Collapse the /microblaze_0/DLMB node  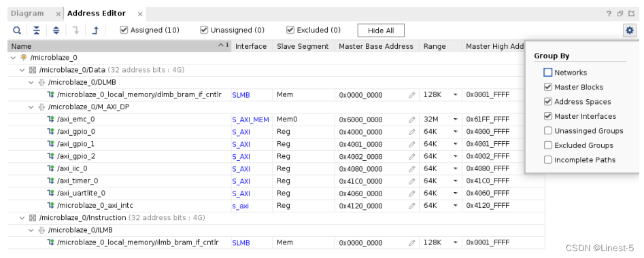(31, 82)
